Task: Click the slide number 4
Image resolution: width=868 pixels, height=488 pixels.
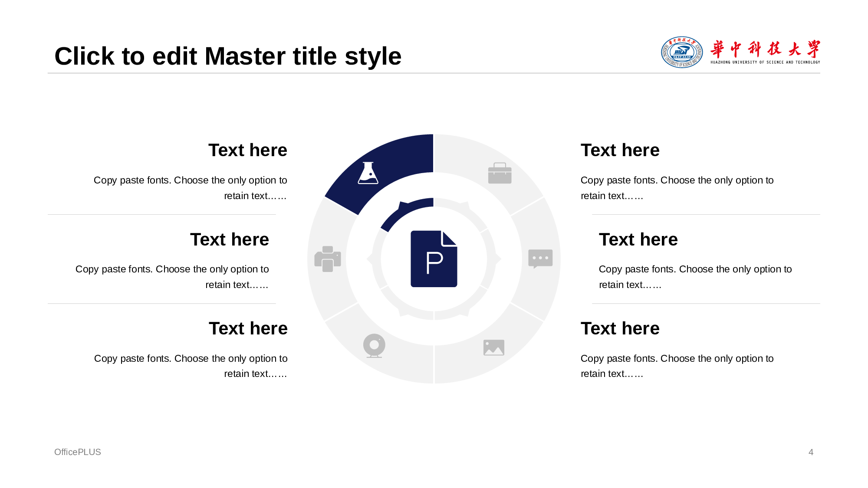Action: pos(811,452)
